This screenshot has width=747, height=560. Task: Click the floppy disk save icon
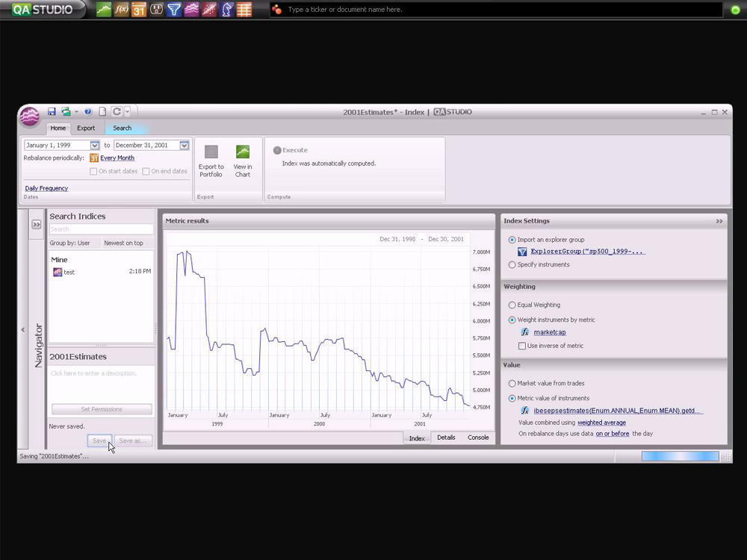[x=52, y=111]
